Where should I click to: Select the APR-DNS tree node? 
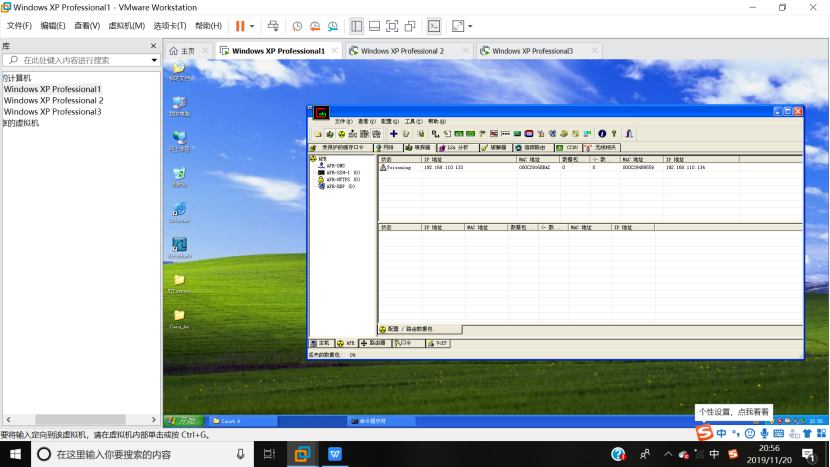coord(336,166)
